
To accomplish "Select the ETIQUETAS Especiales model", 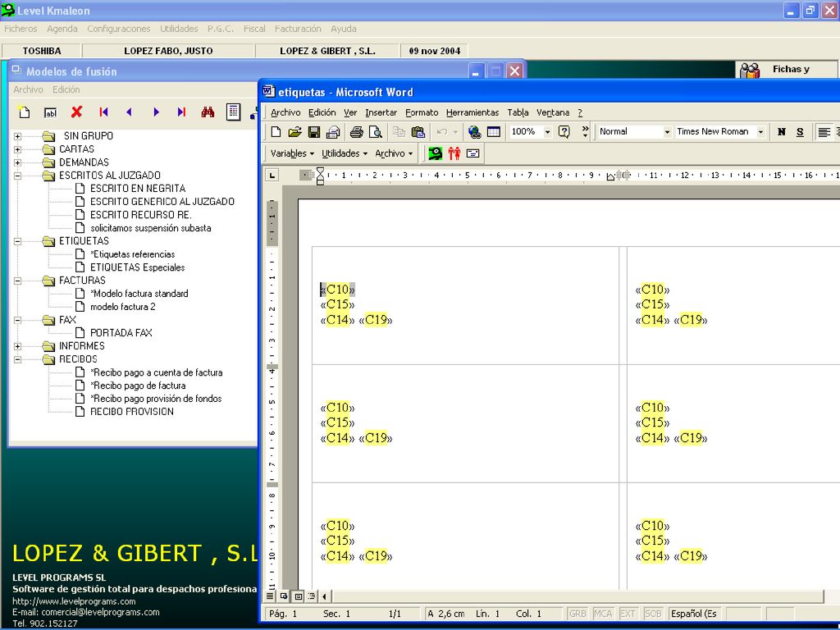I will click(138, 267).
